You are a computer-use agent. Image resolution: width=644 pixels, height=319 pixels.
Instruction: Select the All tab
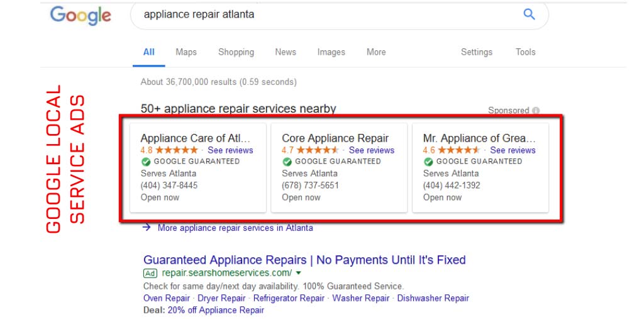[x=148, y=52]
